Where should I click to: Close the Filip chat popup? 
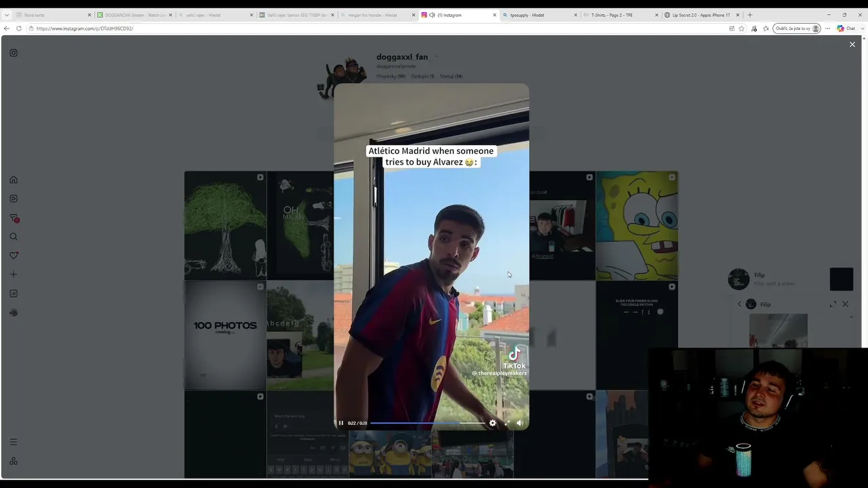[845, 304]
